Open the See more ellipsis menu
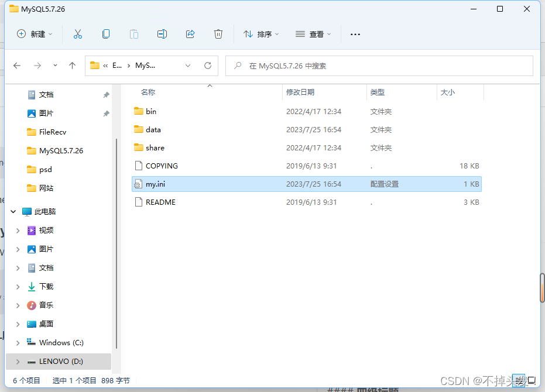This screenshot has height=392, width=545. click(x=355, y=34)
